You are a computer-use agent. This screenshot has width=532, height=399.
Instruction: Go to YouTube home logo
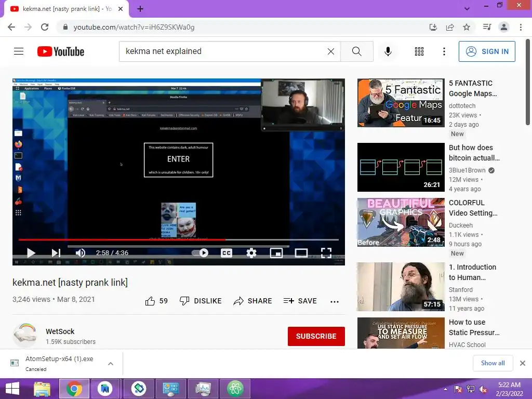coord(61,51)
